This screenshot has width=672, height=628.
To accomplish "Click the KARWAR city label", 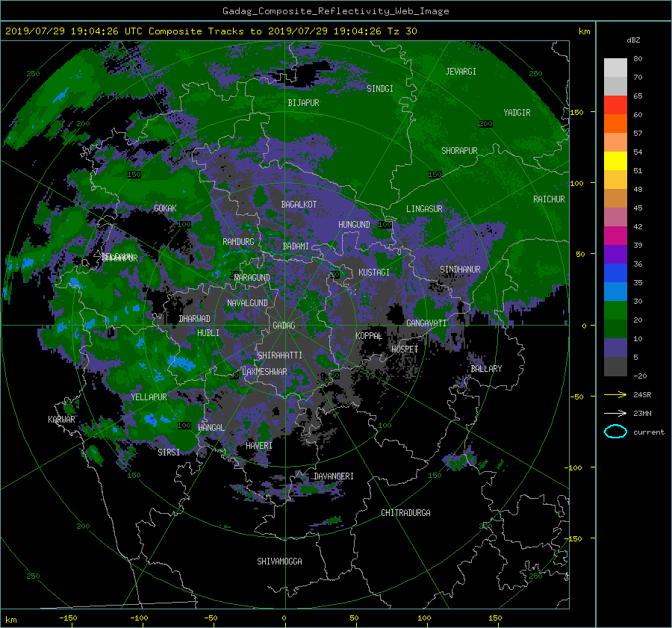I will click(61, 420).
